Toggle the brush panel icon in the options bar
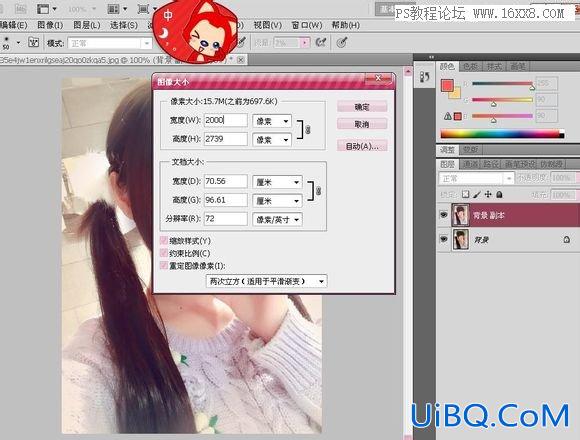This screenshot has width=580, height=440. coord(33,43)
